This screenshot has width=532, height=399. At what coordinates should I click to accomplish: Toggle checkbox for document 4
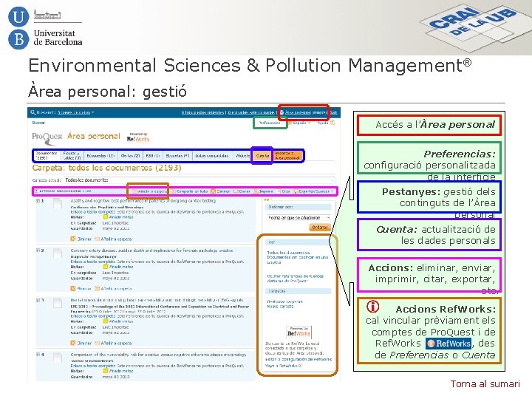pyautogui.click(x=38, y=355)
